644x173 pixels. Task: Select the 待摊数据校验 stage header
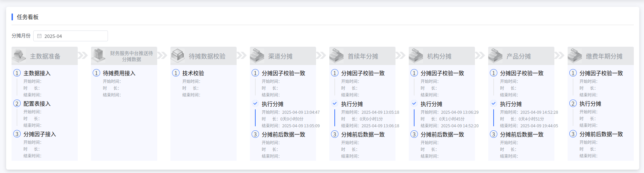[x=203, y=56]
